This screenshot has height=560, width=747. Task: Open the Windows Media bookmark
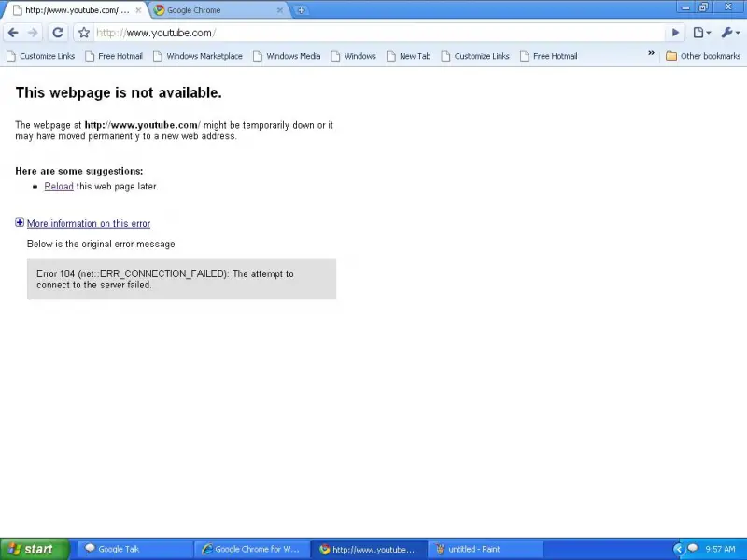click(x=288, y=56)
